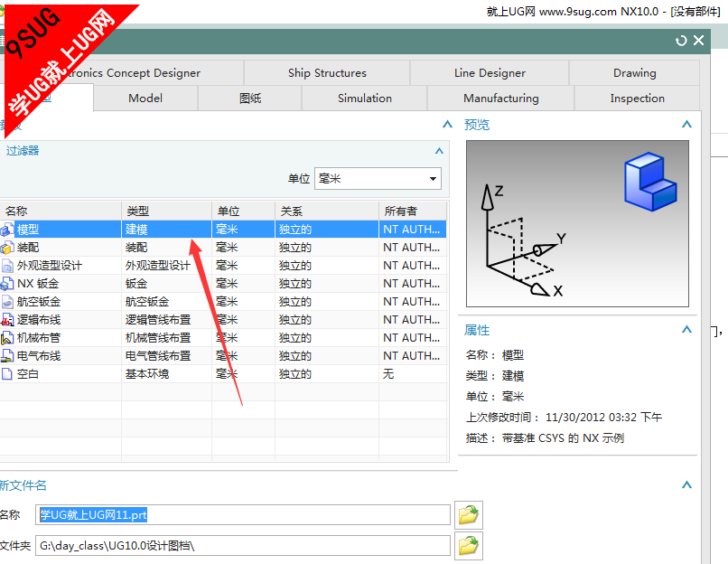The width and height of the screenshot is (728, 564).
Task: Select the 空白 row name
Action: [x=28, y=374]
